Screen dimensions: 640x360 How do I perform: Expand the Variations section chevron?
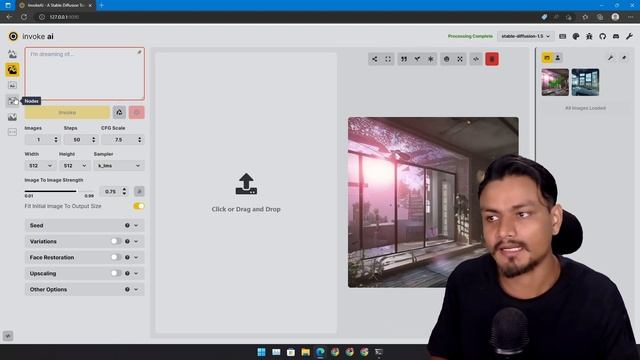pos(136,241)
